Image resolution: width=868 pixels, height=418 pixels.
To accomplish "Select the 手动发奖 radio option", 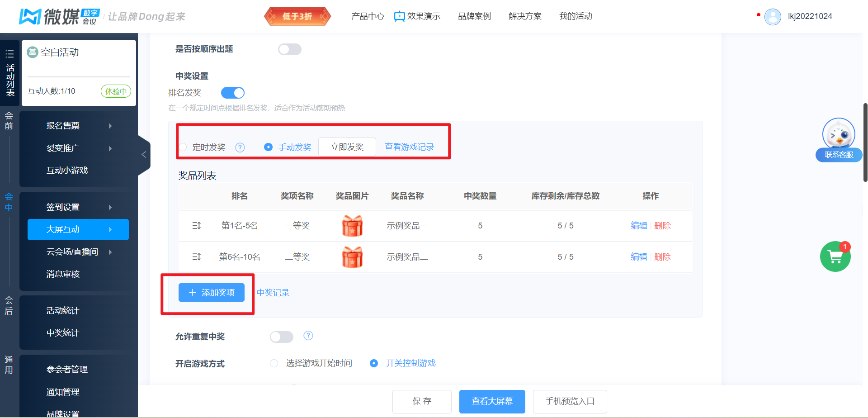I will (268, 147).
